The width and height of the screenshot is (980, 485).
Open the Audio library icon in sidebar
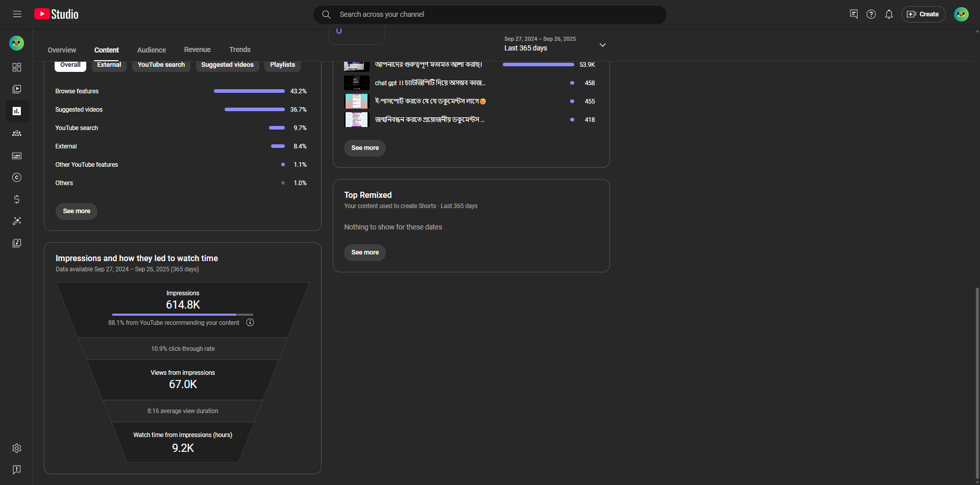point(17,243)
